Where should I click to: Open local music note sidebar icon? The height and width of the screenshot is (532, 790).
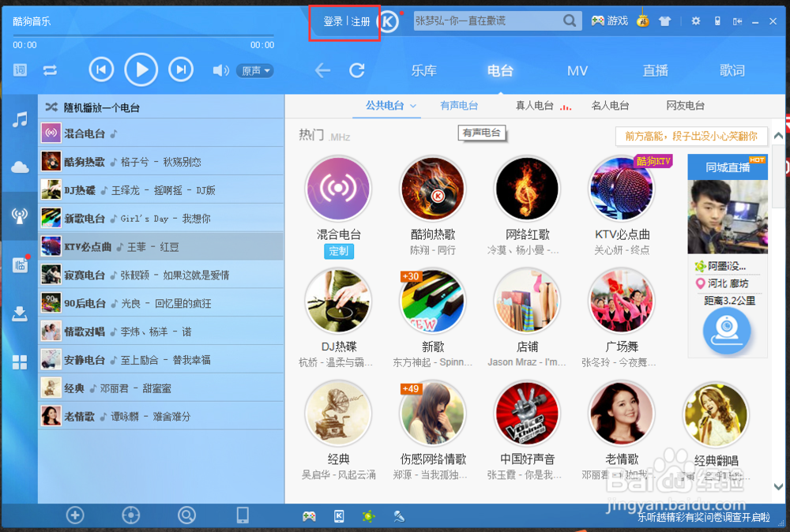(20, 119)
